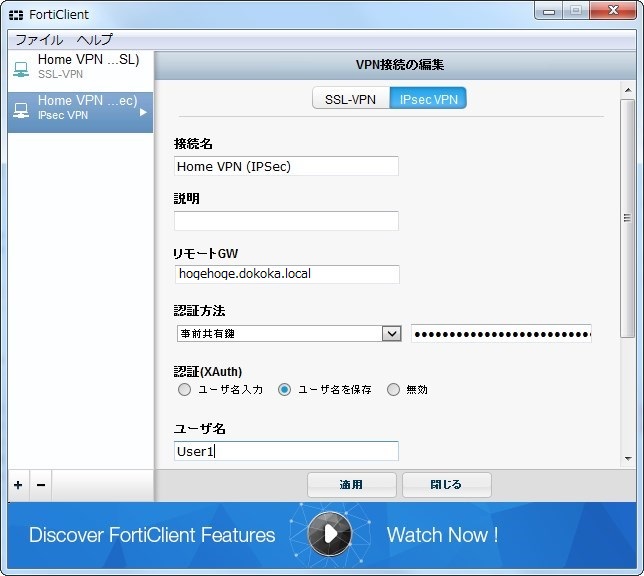This screenshot has width=644, height=576.
Task: Play the Discover FortiClient Features video
Action: 329,534
